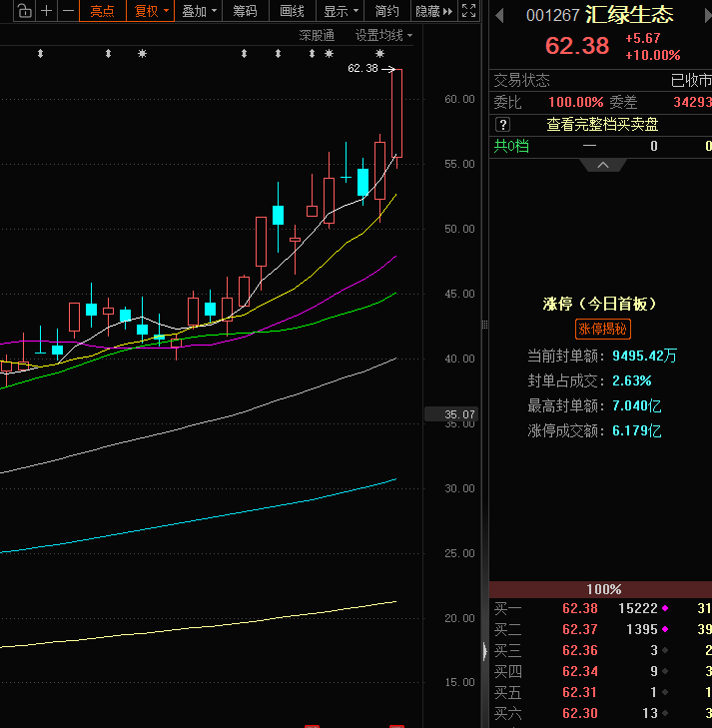Click the 买二 bid price 62.37
The height and width of the screenshot is (728, 712).
[580, 629]
